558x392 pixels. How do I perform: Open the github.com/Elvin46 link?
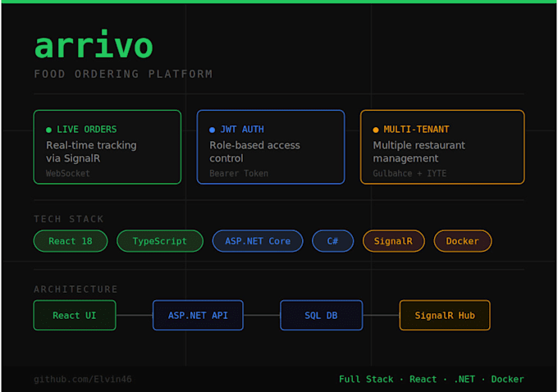83,379
